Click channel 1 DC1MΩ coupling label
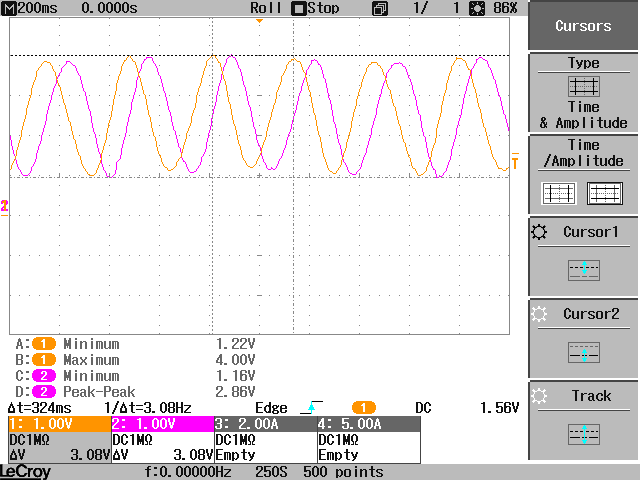The image size is (640, 480). (x=29, y=440)
